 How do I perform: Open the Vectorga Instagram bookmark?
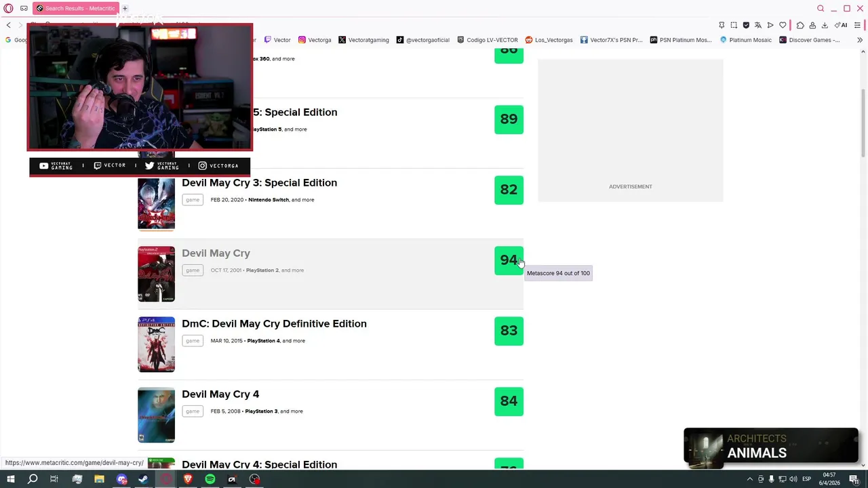click(x=315, y=40)
